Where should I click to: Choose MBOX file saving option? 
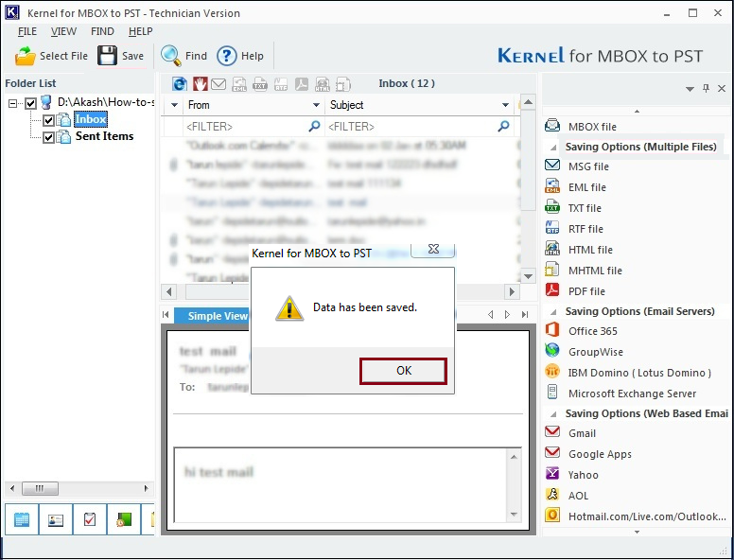592,127
